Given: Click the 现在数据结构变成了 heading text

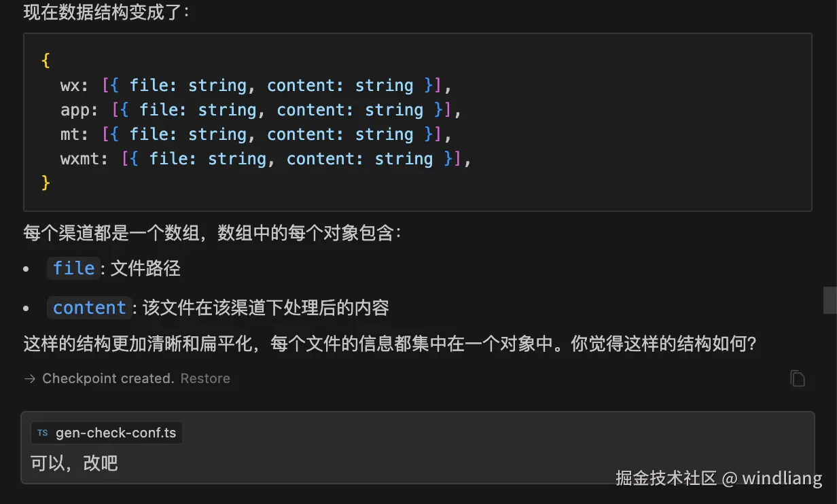Looking at the screenshot, I should tap(107, 12).
